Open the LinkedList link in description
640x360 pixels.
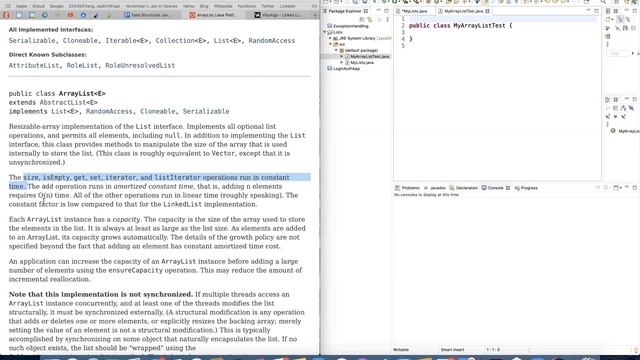(182, 204)
